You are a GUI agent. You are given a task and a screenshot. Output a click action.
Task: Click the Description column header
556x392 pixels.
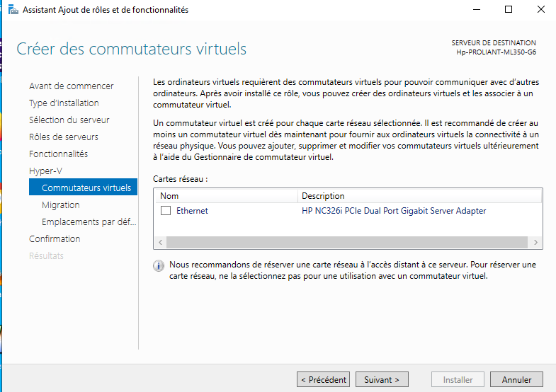(418, 196)
